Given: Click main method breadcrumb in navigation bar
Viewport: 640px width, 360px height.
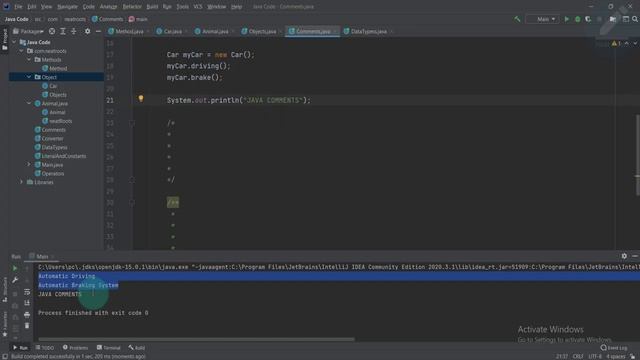Looking at the screenshot, I should (138, 19).
